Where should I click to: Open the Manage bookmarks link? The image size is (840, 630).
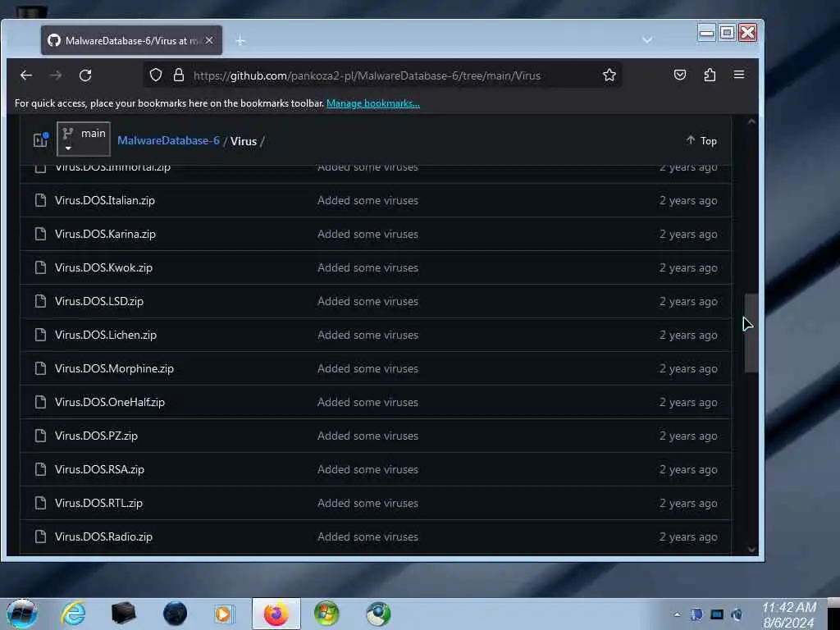pyautogui.click(x=373, y=103)
